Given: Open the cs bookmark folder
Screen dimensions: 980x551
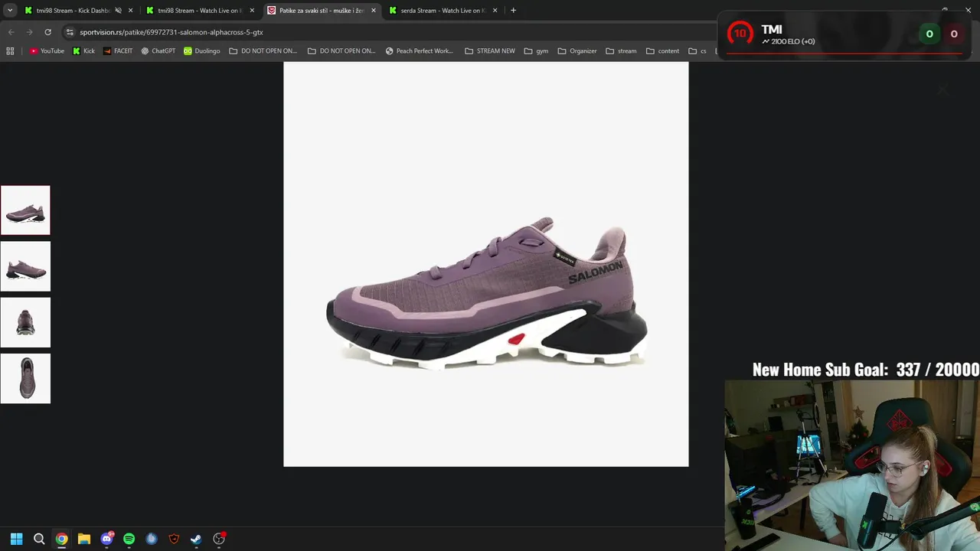Looking at the screenshot, I should 697,51.
